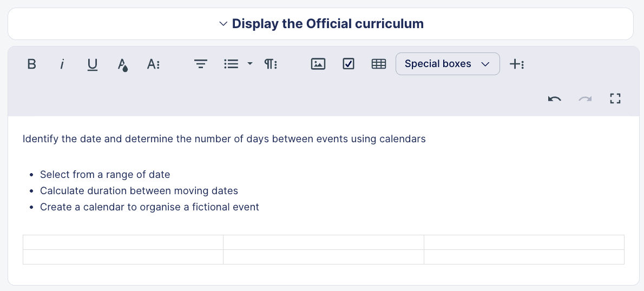The height and width of the screenshot is (291, 644).
Task: Place cursor in 'Select from a range of date' bullet
Action: point(105,175)
